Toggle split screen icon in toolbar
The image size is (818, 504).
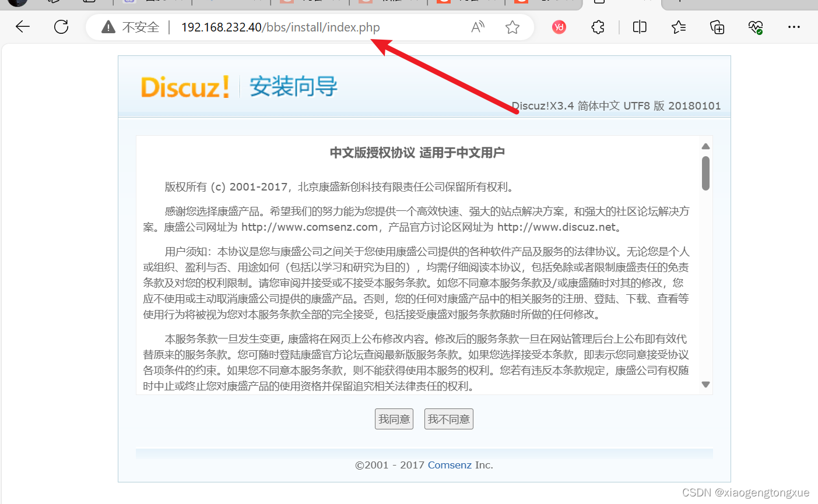(640, 27)
